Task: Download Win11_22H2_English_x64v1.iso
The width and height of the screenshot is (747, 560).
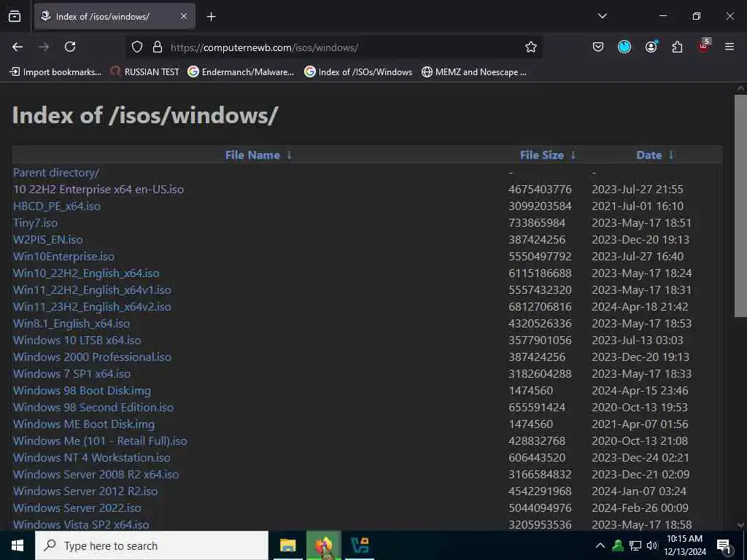Action: pos(92,290)
